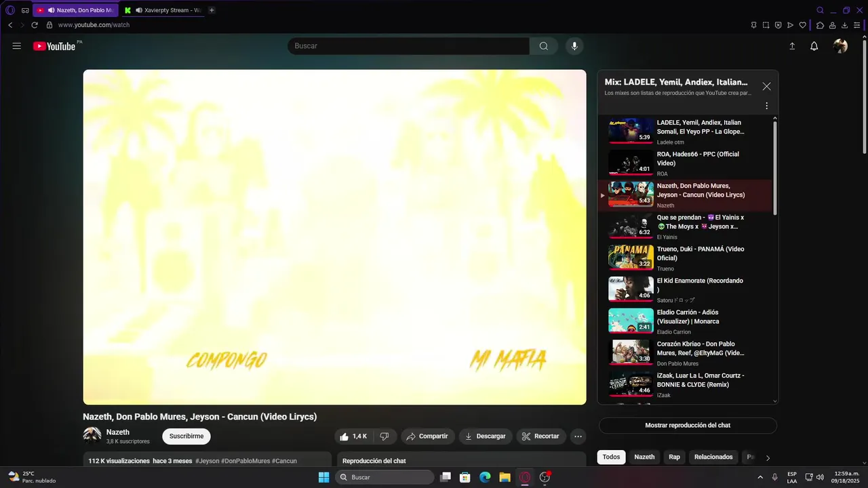The width and height of the screenshot is (868, 488).
Task: Click the playlist panel scrollbar
Action: pyautogui.click(x=775, y=168)
